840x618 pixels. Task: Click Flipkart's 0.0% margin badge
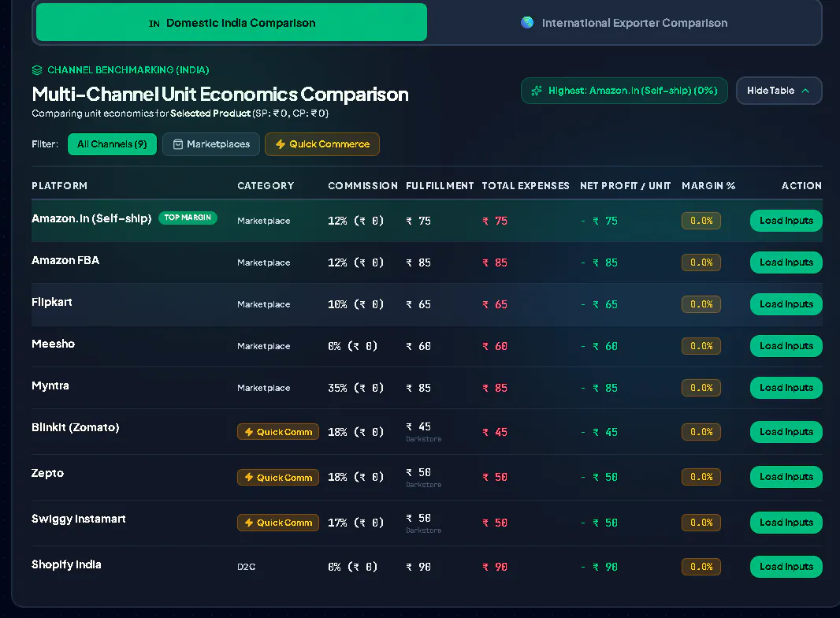(x=701, y=304)
